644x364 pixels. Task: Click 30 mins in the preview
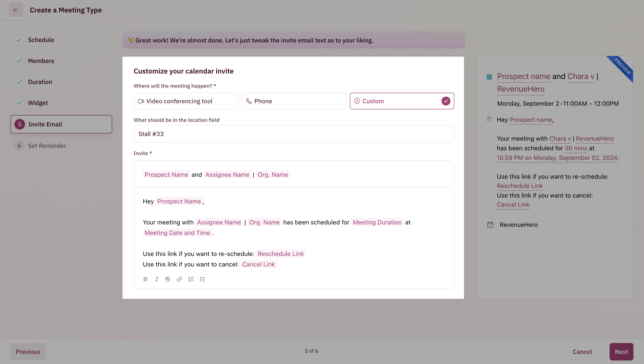coord(576,148)
